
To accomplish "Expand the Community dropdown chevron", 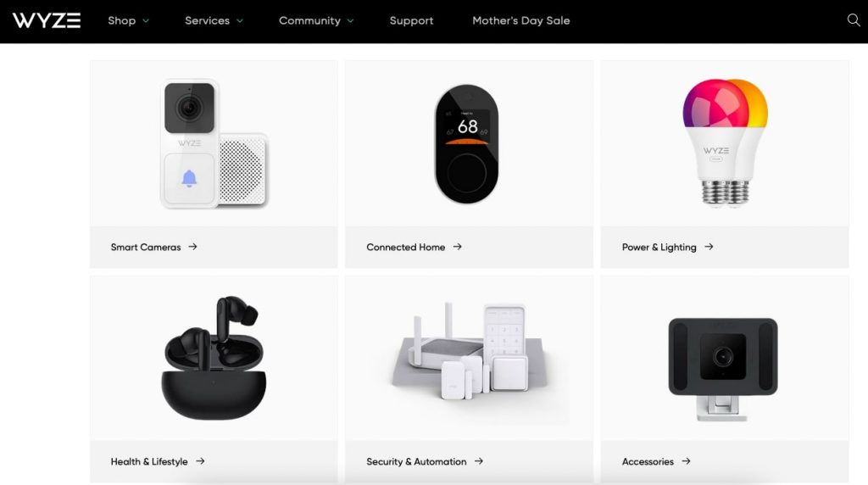I will pyautogui.click(x=350, y=21).
